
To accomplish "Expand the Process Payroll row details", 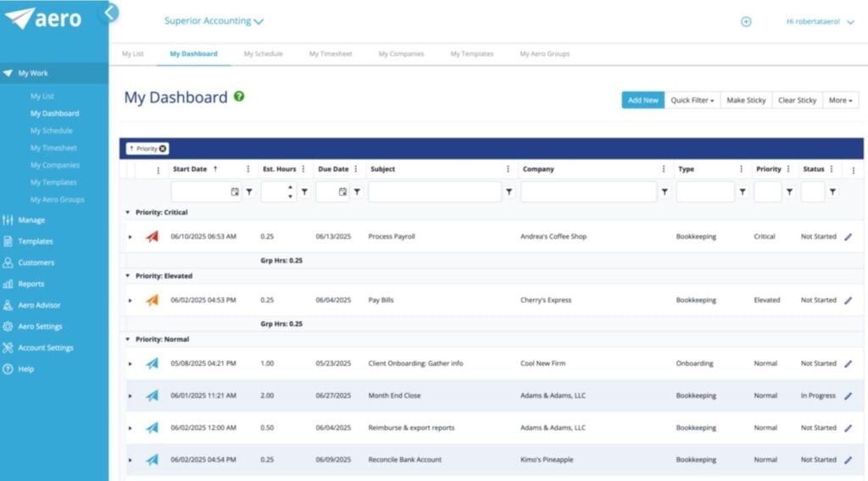I will click(130, 237).
